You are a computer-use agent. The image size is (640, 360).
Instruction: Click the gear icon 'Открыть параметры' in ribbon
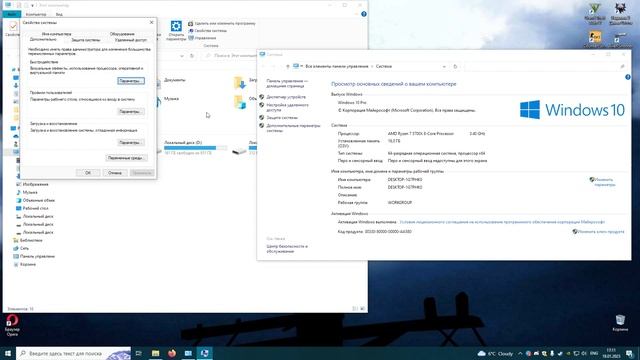176,31
